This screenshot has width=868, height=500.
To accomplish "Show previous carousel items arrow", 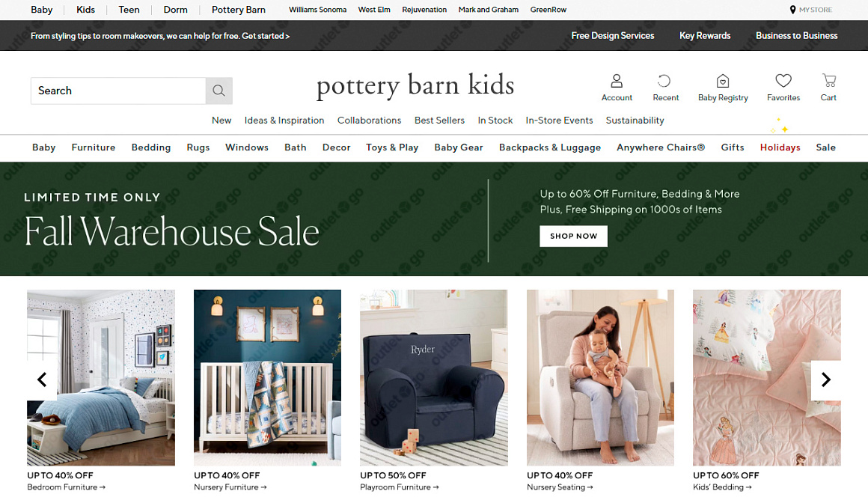I will click(42, 379).
